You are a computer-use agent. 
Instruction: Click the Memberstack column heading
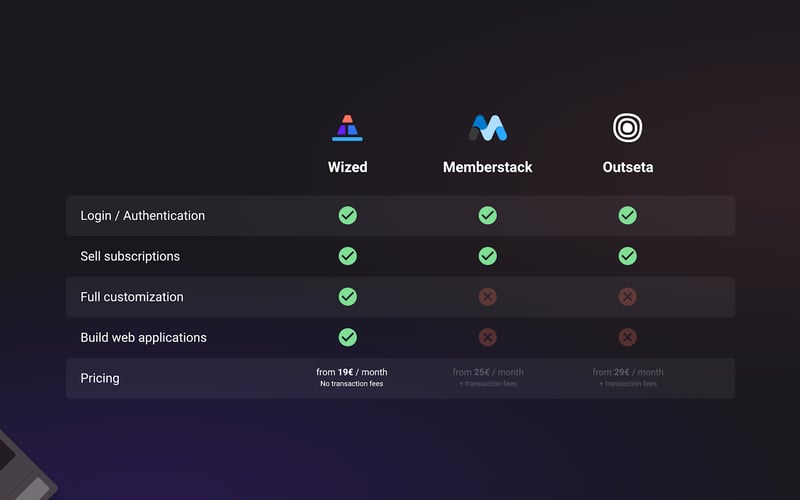(488, 167)
